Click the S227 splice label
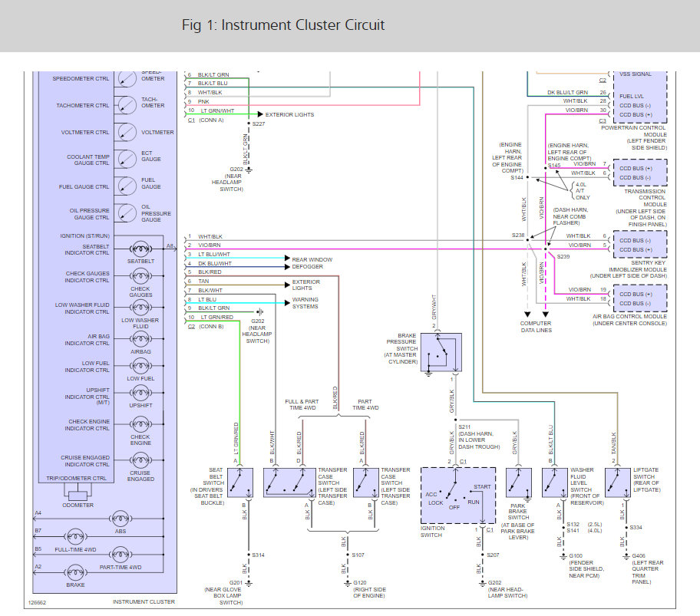The width and height of the screenshot is (700, 616). click(259, 124)
